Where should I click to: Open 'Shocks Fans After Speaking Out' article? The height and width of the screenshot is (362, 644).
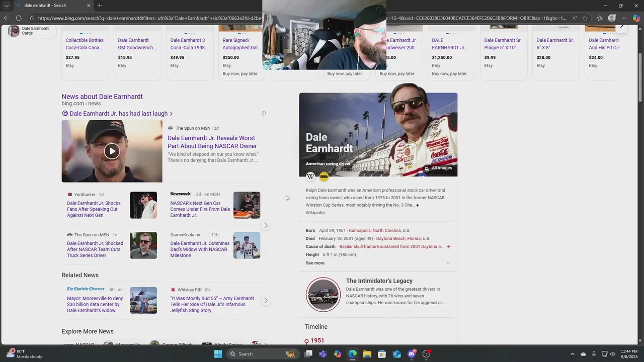coord(94,209)
